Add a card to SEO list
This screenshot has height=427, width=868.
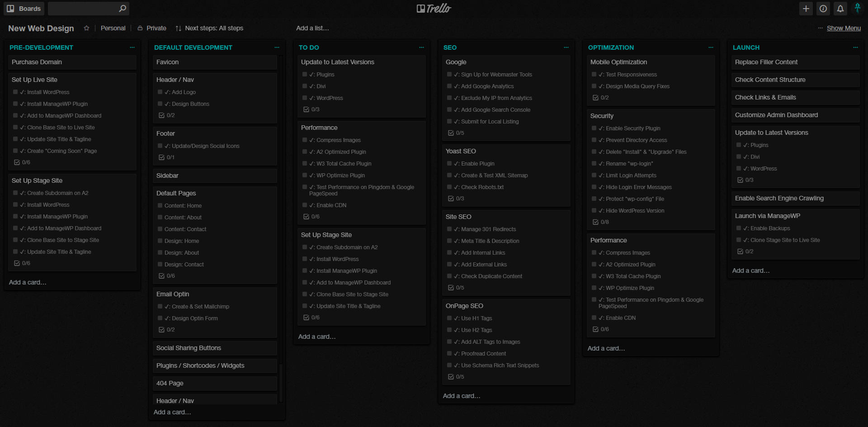coord(462,396)
